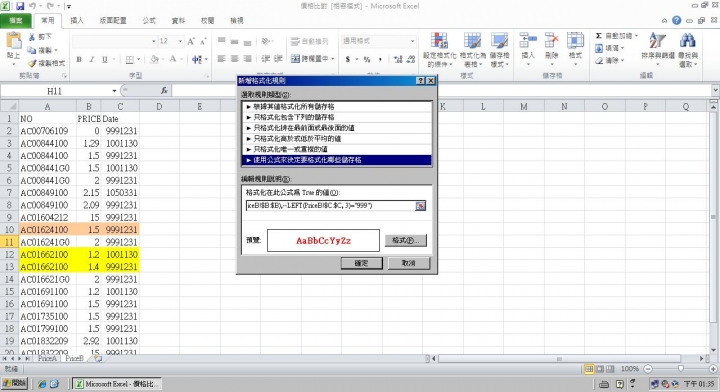Click the Borders icon

click(x=130, y=59)
